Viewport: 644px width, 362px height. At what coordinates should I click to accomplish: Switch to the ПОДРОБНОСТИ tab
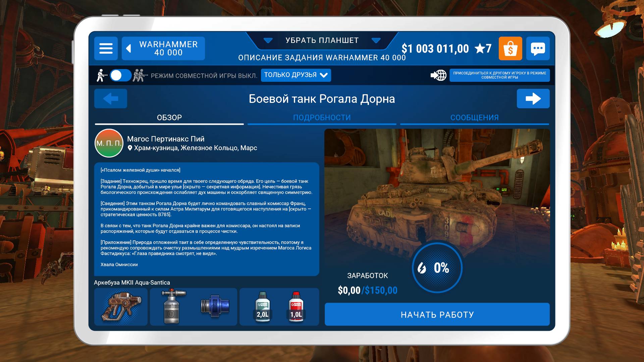[x=322, y=118]
